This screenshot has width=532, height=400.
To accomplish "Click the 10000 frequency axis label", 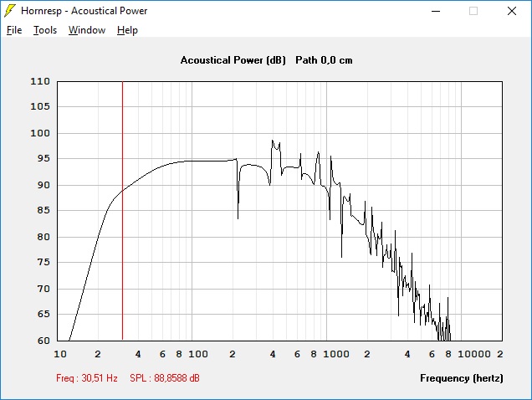I will (x=474, y=354).
